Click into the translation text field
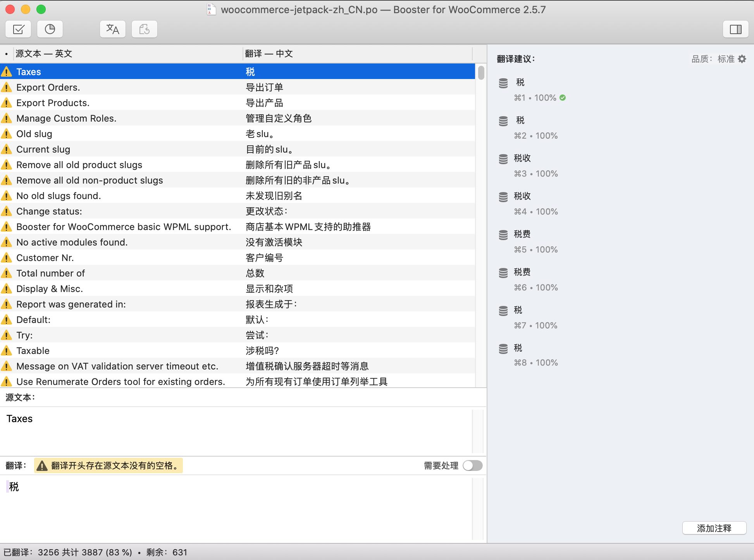Viewport: 754px width, 560px height. pyautogui.click(x=232, y=503)
